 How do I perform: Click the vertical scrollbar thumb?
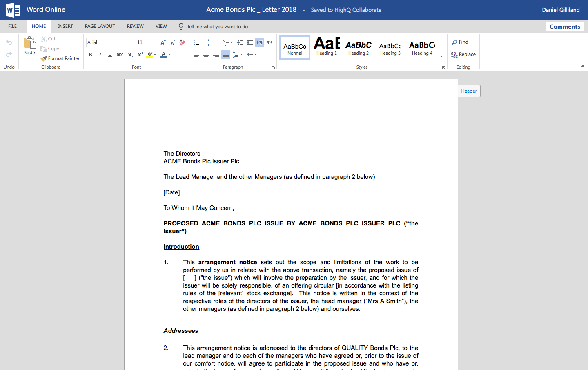[584, 78]
